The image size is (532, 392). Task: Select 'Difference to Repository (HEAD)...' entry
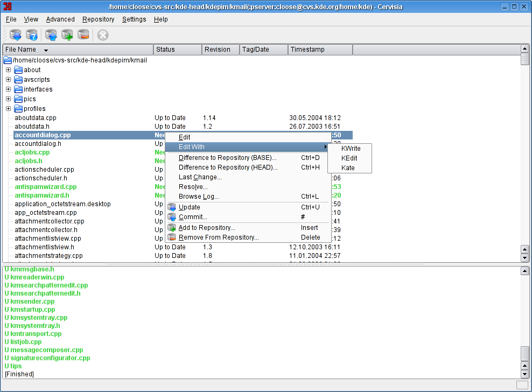pyautogui.click(x=228, y=167)
